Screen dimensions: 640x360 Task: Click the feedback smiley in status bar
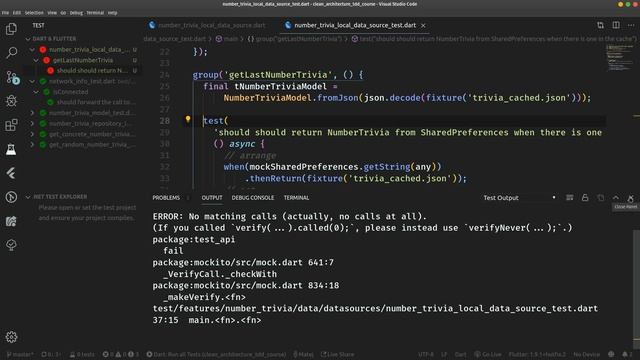(611, 354)
